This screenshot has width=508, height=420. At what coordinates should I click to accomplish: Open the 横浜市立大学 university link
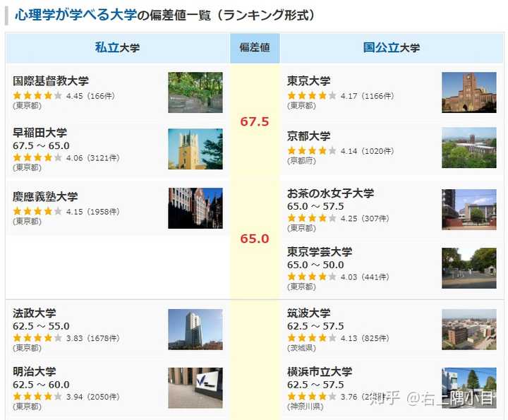(320, 371)
